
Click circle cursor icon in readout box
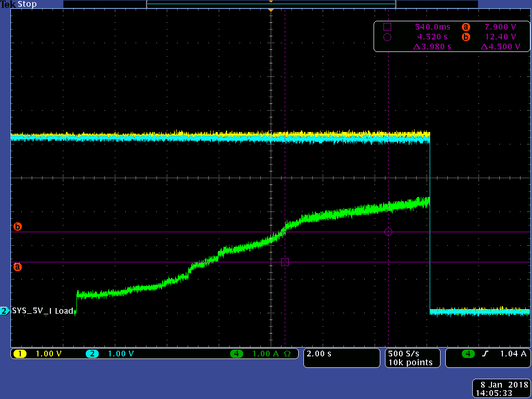point(387,37)
